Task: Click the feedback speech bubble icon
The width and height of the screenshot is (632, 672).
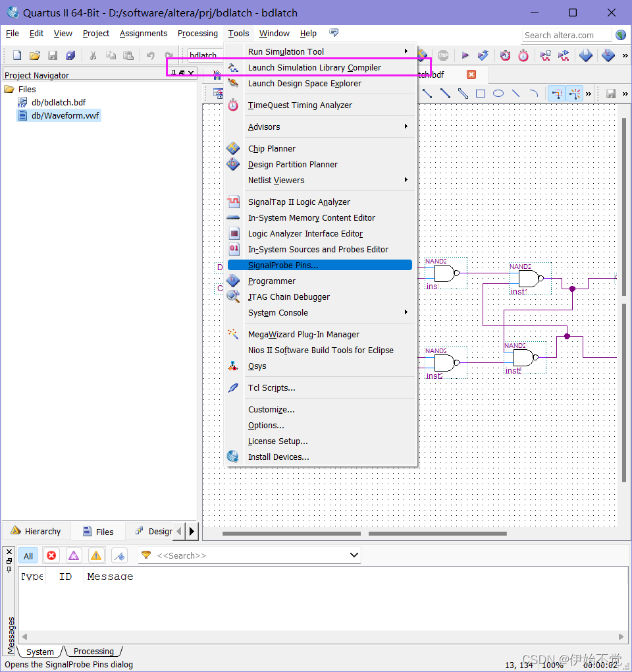Action: 334,32
